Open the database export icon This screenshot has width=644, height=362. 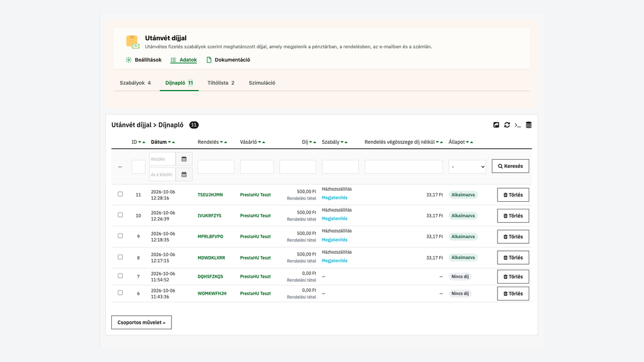(529, 125)
